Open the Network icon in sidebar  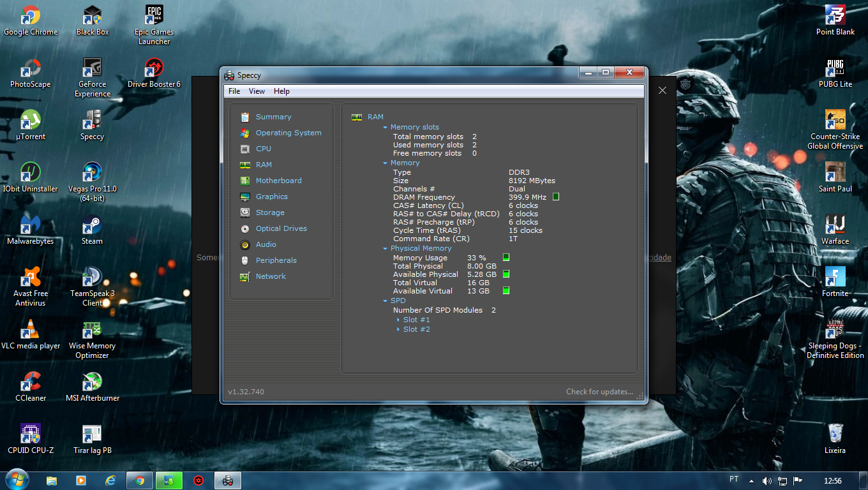pyautogui.click(x=245, y=277)
